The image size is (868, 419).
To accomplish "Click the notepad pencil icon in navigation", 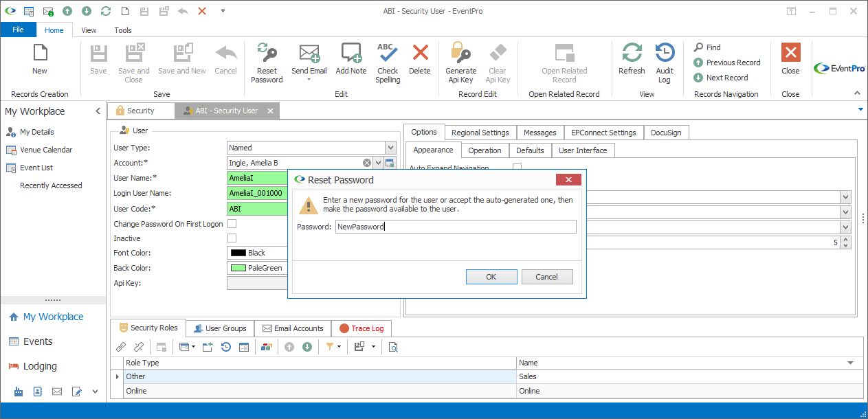I will click(x=77, y=392).
